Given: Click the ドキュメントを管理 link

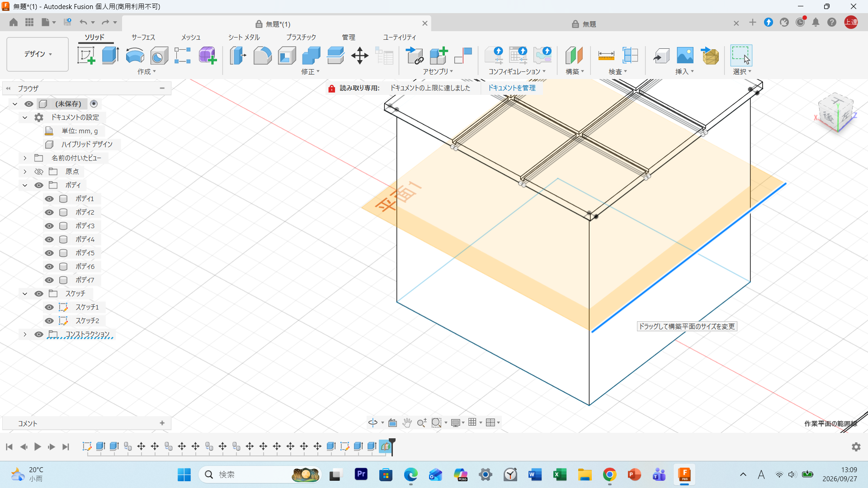Looking at the screenshot, I should [x=512, y=88].
